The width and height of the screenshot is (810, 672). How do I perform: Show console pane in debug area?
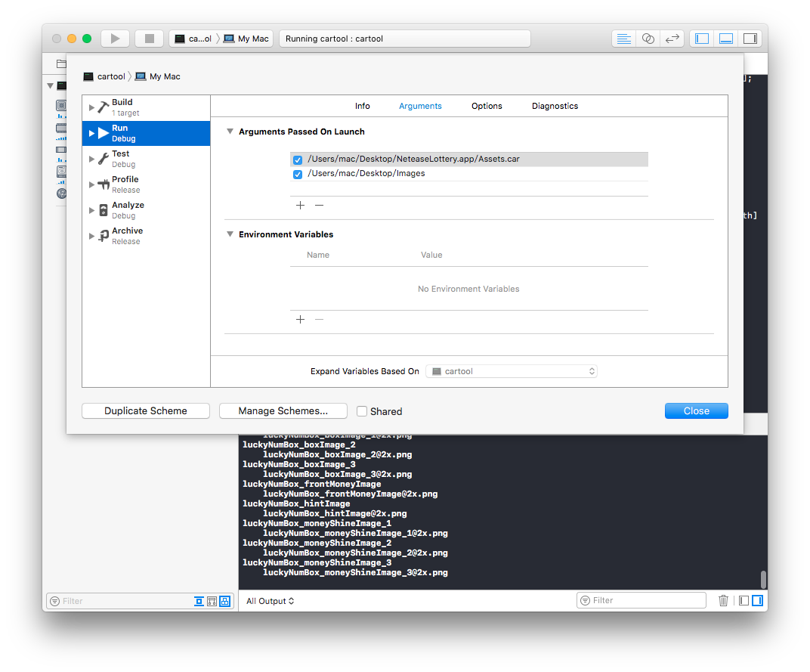(x=757, y=601)
